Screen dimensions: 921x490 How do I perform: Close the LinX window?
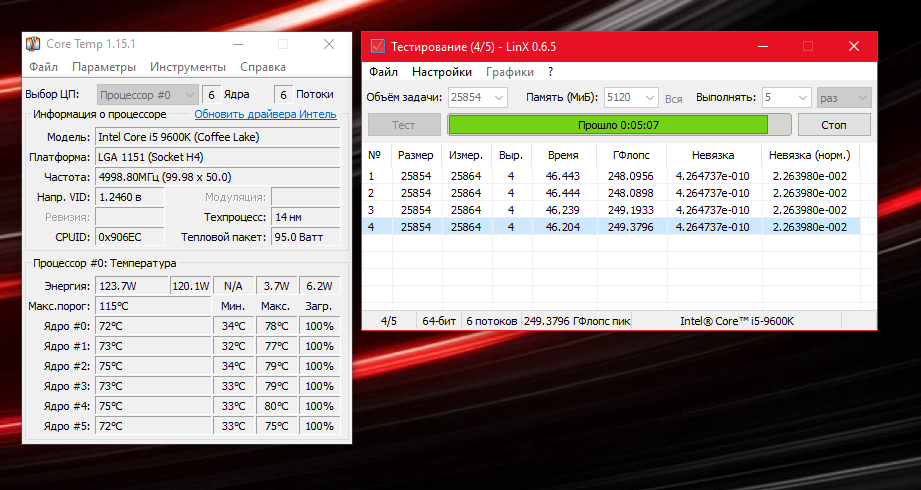[854, 46]
